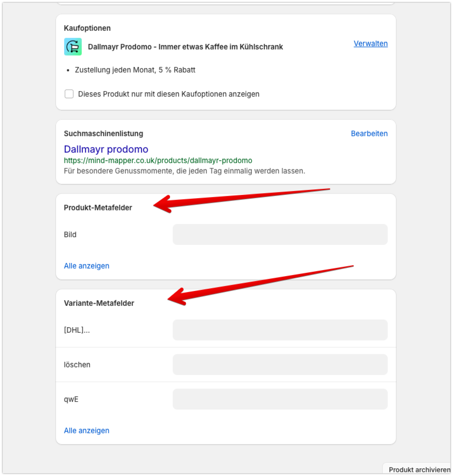Show all Produkt-Metafelder via Alle anzeigen
The image size is (453, 476).
pos(87,266)
